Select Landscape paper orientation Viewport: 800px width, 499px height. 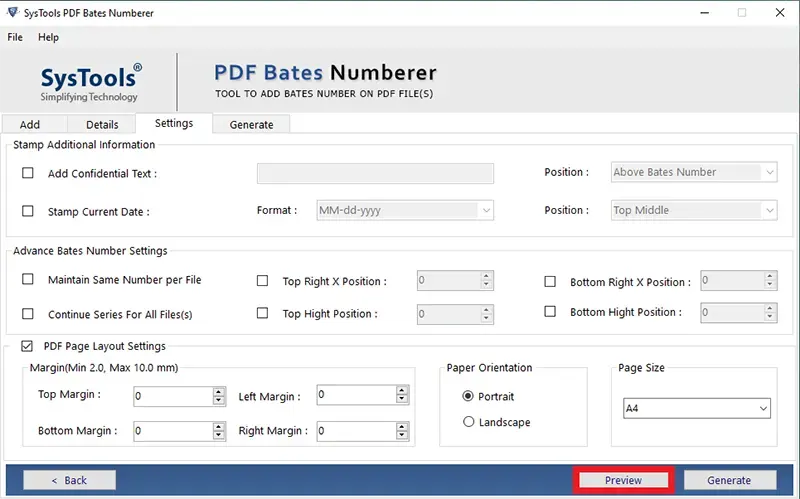(468, 421)
